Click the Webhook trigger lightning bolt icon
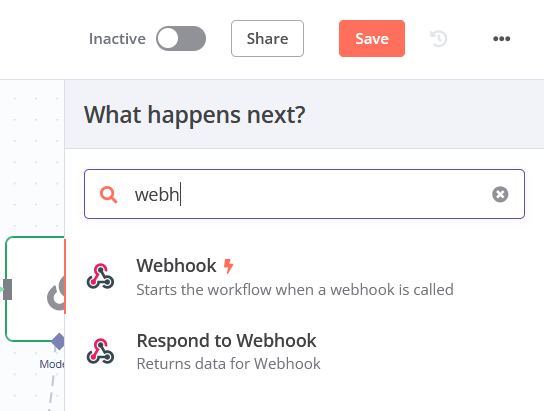This screenshot has height=411, width=544. [228, 266]
